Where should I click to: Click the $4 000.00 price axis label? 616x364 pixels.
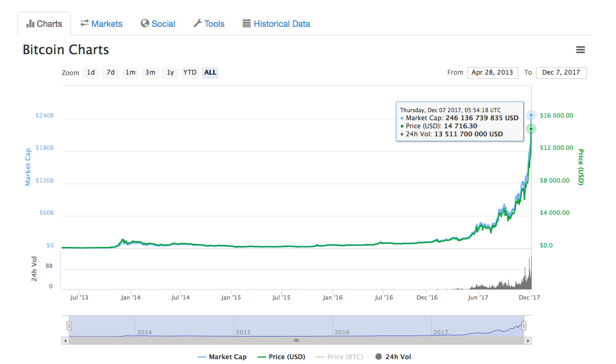coord(554,213)
